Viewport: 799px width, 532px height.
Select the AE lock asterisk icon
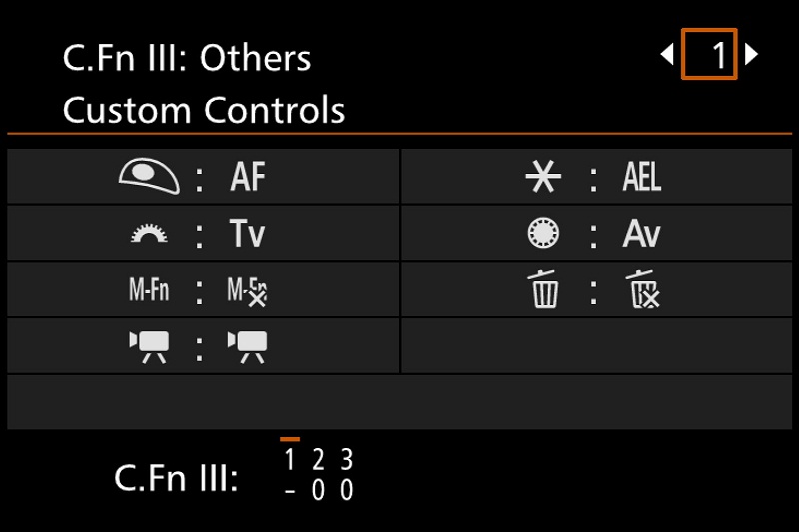pos(543,177)
